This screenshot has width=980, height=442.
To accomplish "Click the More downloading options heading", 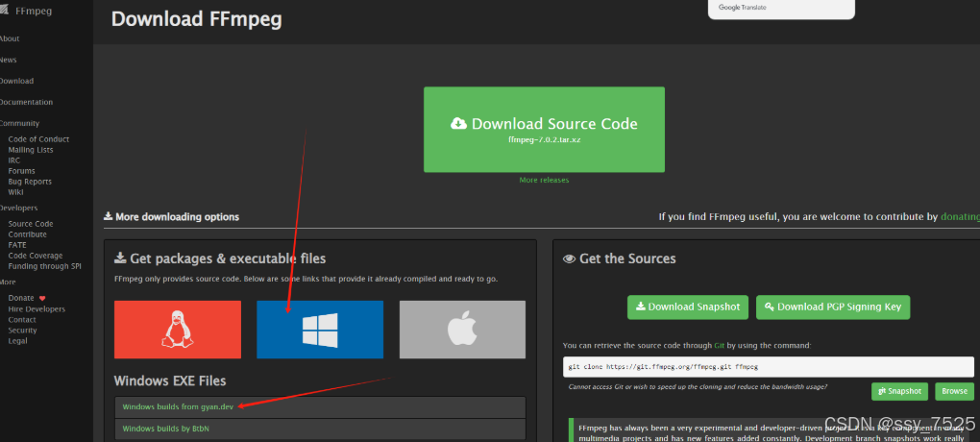I will click(x=171, y=217).
